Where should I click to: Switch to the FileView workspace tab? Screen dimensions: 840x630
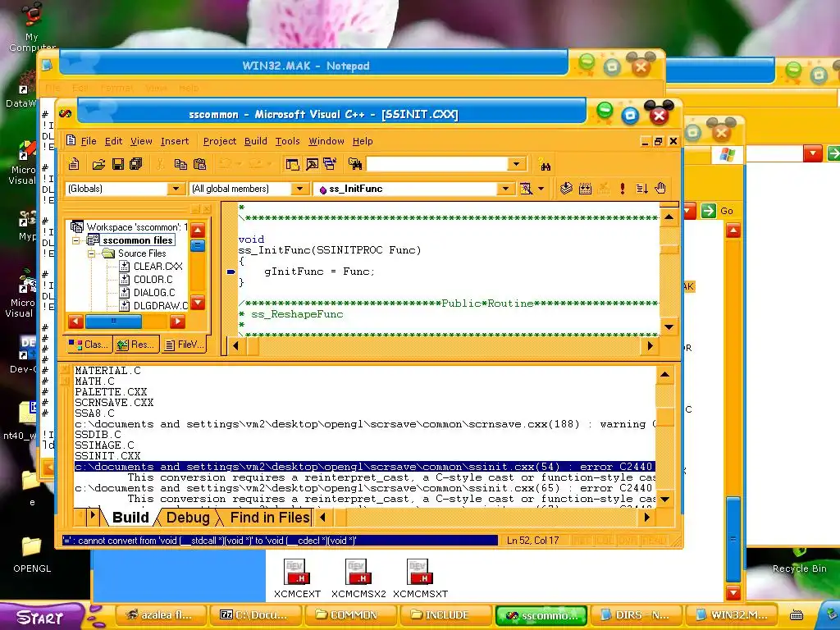click(x=185, y=345)
